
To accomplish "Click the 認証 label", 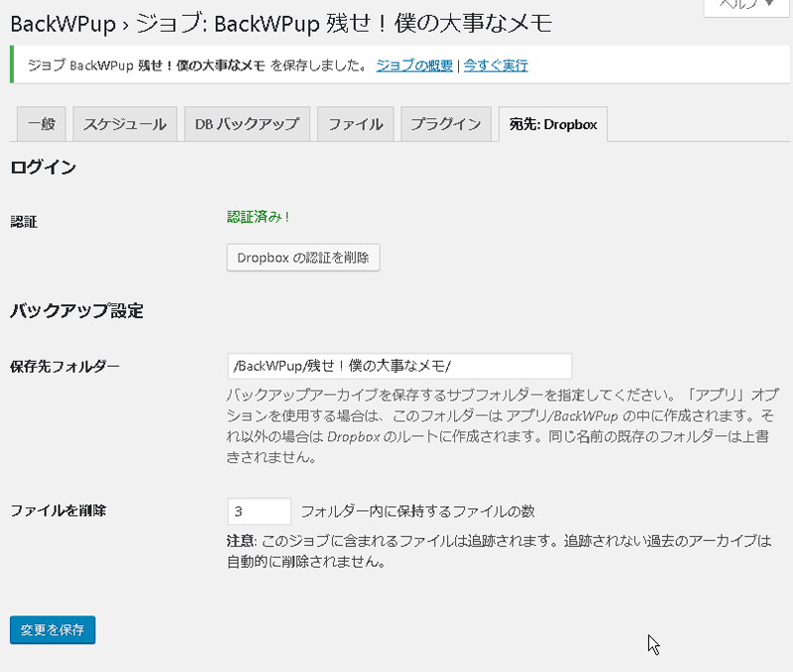I will pos(24,222).
